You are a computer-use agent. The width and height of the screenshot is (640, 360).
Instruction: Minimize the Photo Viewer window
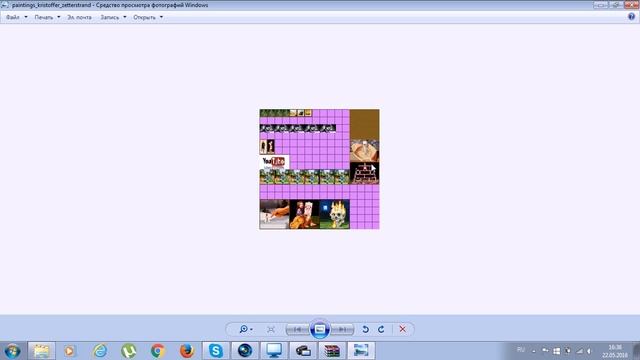[601, 4]
